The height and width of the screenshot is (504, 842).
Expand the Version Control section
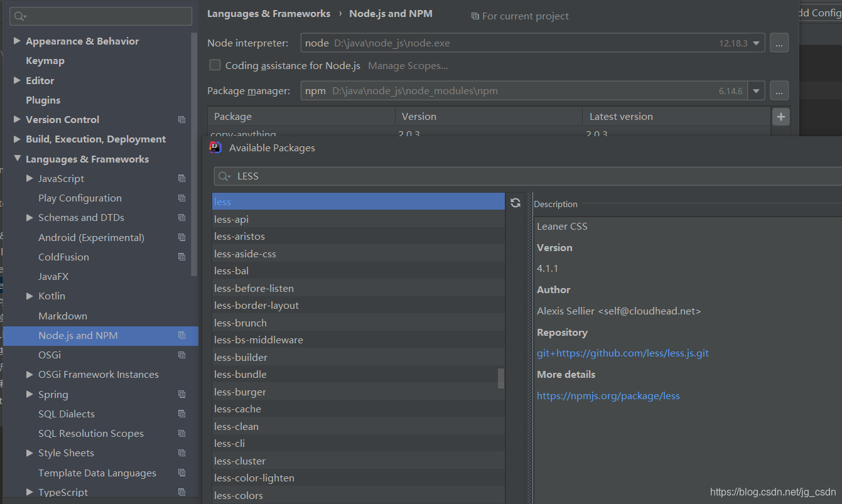point(17,120)
